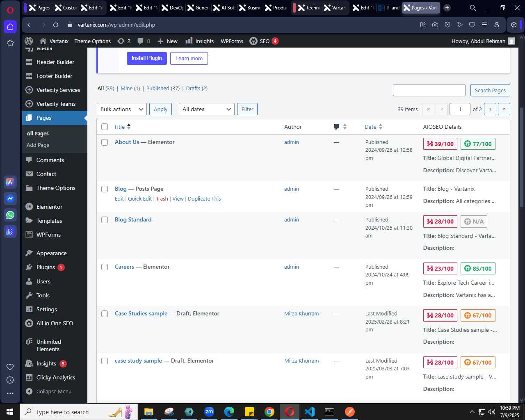
Task: Open browser tab search magnifier icon
Action: [x=473, y=8]
